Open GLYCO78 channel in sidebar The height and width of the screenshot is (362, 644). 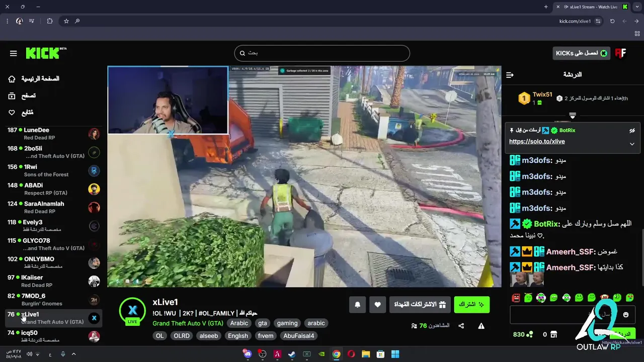(x=52, y=244)
